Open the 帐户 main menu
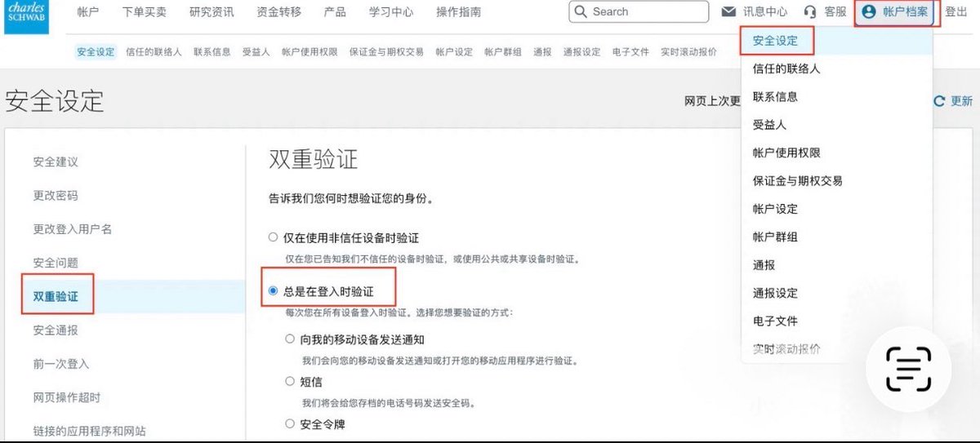This screenshot has height=443, width=980. pos(87,12)
